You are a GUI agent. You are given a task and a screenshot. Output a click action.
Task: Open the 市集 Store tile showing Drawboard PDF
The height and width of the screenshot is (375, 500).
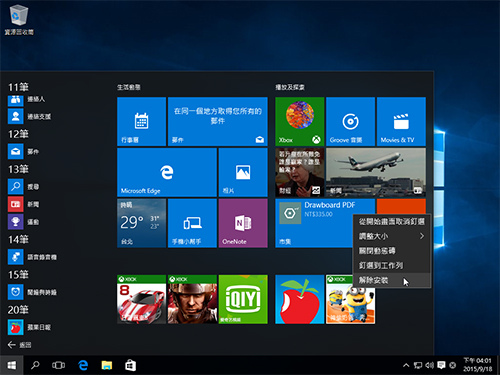(313, 223)
